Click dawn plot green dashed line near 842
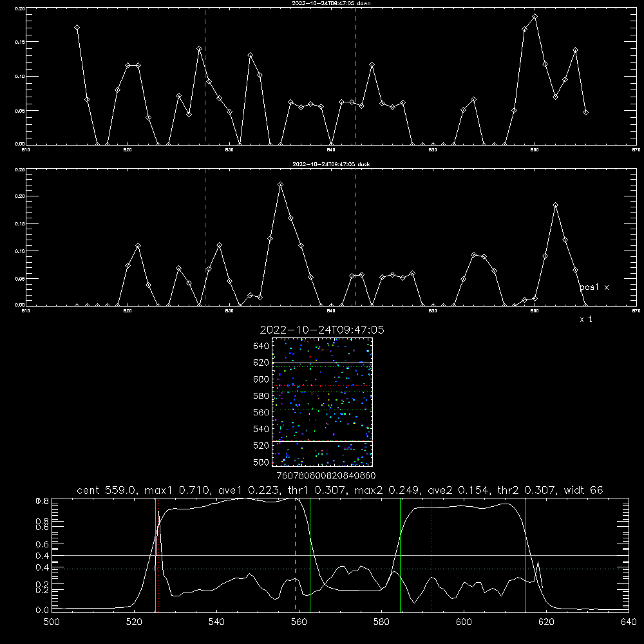This screenshot has width=644, height=644. pyautogui.click(x=355, y=76)
